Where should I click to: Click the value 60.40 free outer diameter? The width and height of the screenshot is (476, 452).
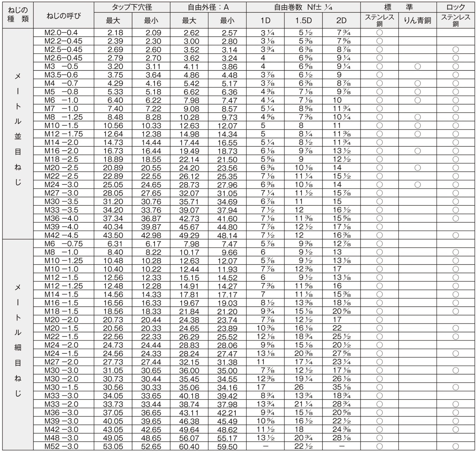[x=189, y=447]
